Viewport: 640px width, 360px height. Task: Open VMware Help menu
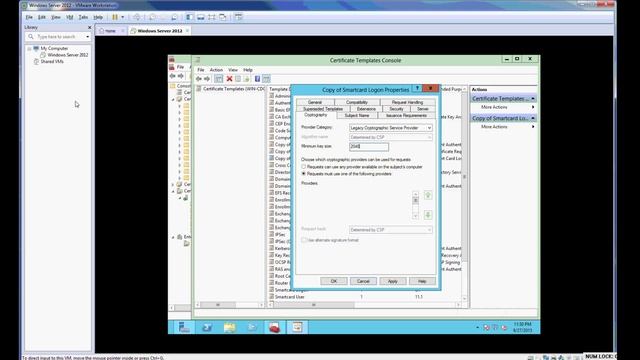click(x=98, y=17)
